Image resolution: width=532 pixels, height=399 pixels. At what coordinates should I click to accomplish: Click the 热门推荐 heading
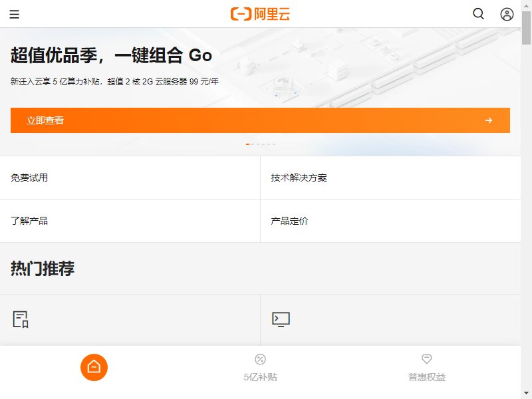pos(43,269)
